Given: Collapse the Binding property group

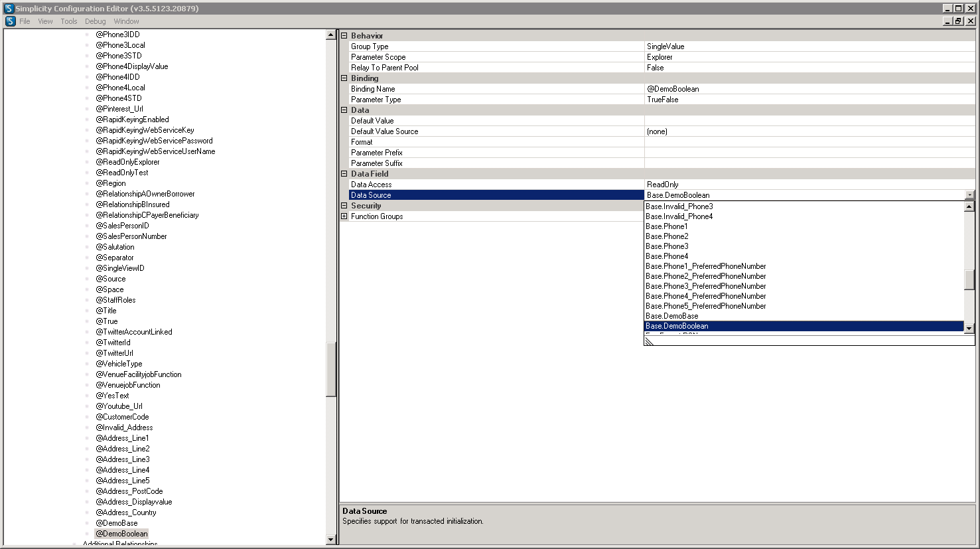Looking at the screenshot, I should click(344, 78).
